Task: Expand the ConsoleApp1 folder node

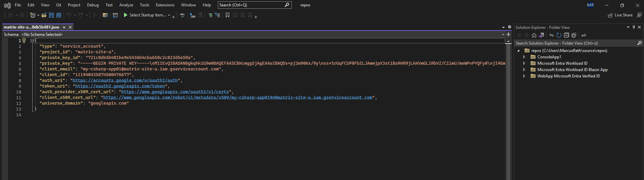Action: point(524,57)
